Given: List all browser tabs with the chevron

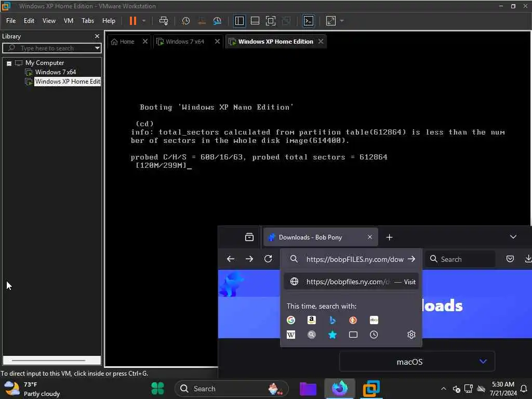Looking at the screenshot, I should (513, 237).
